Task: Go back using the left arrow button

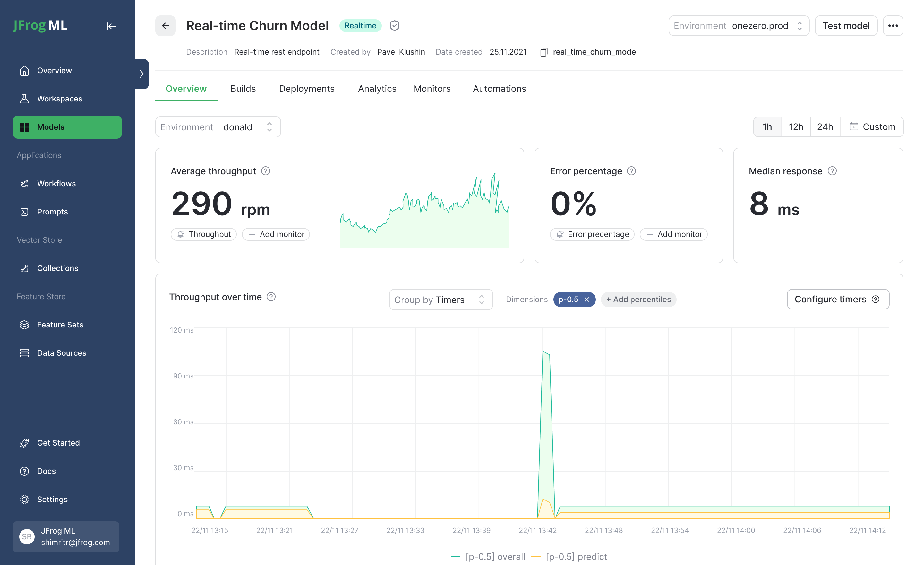Action: tap(165, 26)
